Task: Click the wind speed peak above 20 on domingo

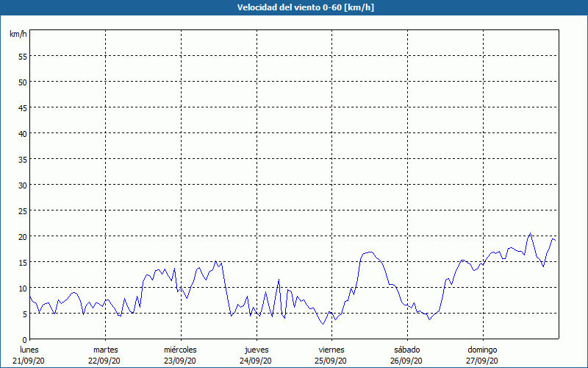Action: (530, 233)
